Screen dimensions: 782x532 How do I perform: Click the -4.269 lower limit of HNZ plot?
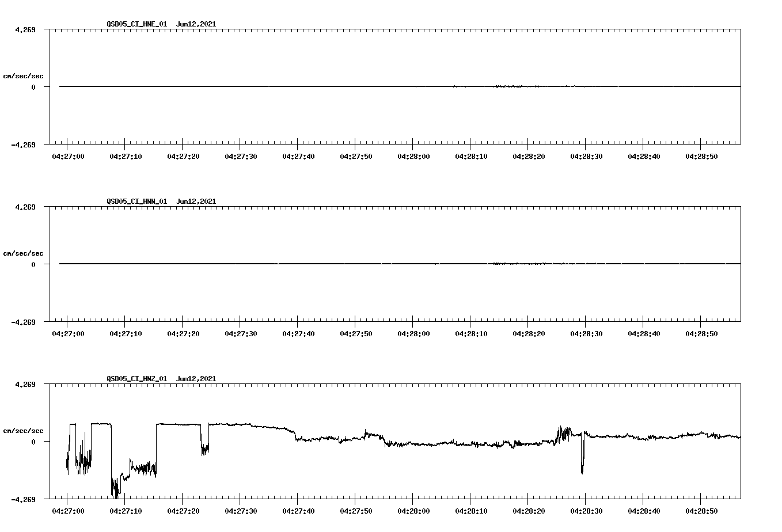[23, 499]
